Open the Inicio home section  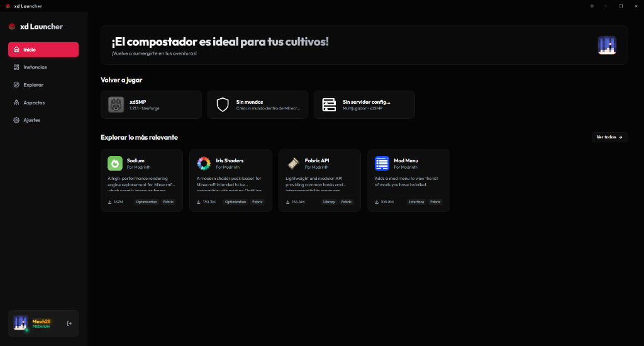(43, 49)
